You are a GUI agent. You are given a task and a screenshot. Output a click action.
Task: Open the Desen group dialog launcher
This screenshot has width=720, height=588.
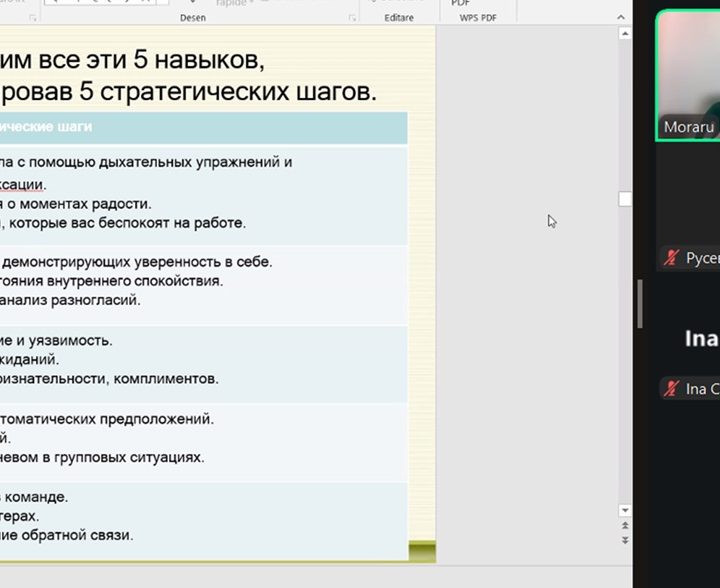[351, 18]
